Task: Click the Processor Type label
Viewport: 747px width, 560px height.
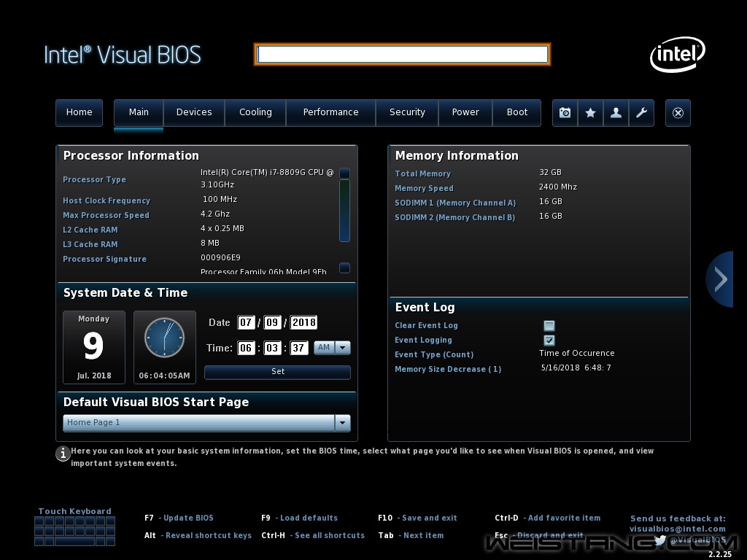Action: pos(94,179)
